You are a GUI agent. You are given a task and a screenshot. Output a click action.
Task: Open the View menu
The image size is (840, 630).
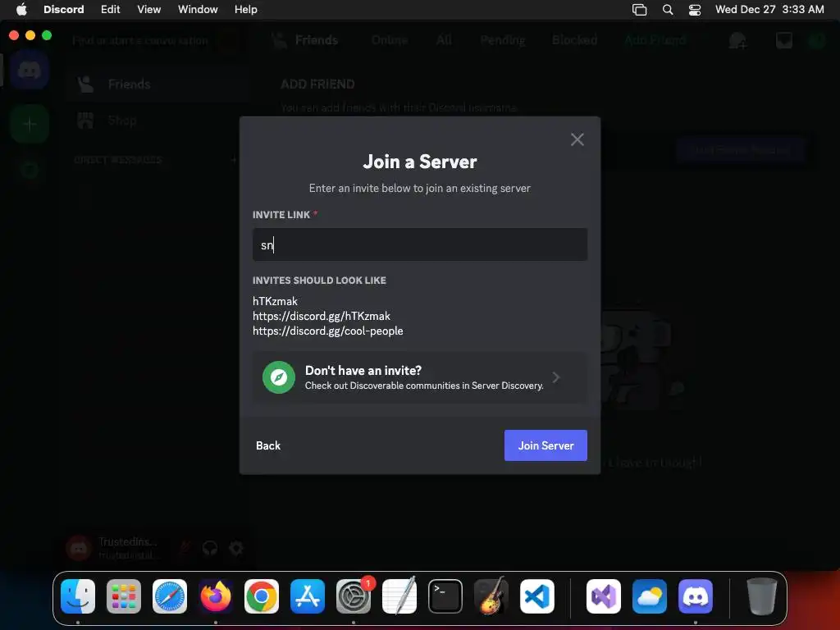pos(149,9)
